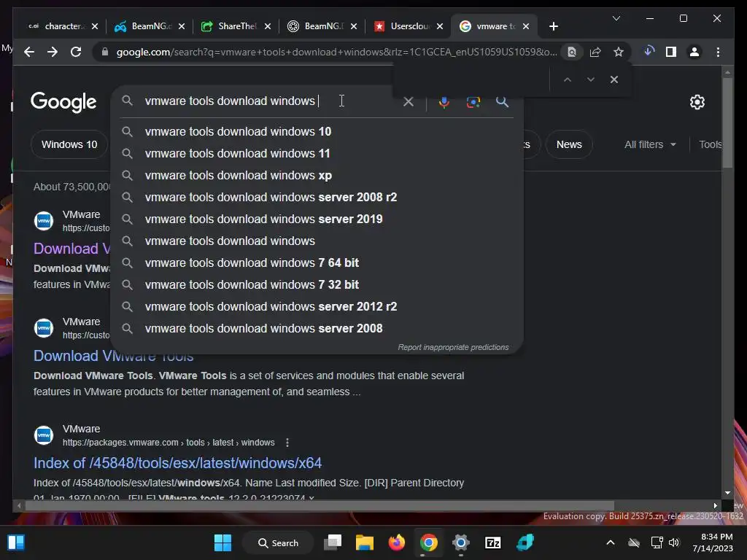
Task: Go back to previous page
Action: click(x=29, y=52)
